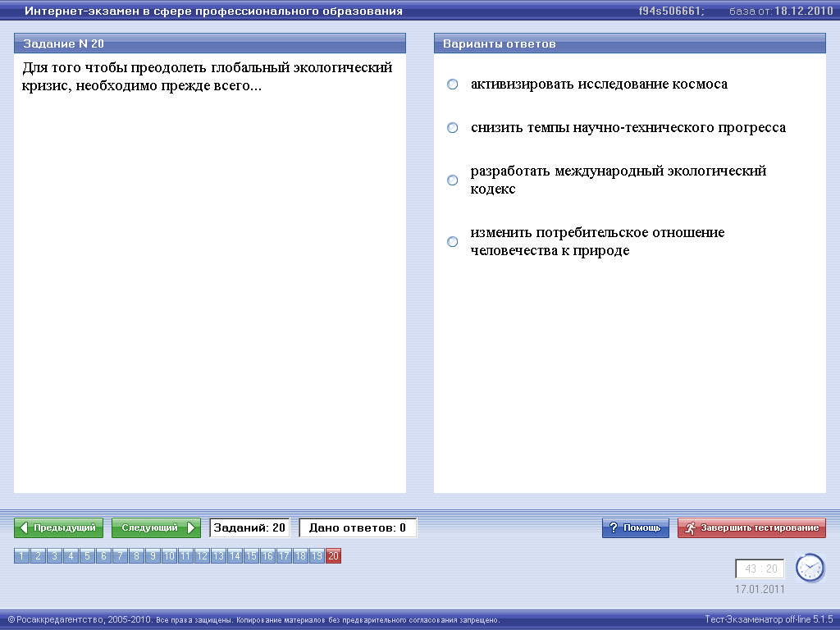Select question 9 box
Screen dimensions: 840x630
click(153, 556)
